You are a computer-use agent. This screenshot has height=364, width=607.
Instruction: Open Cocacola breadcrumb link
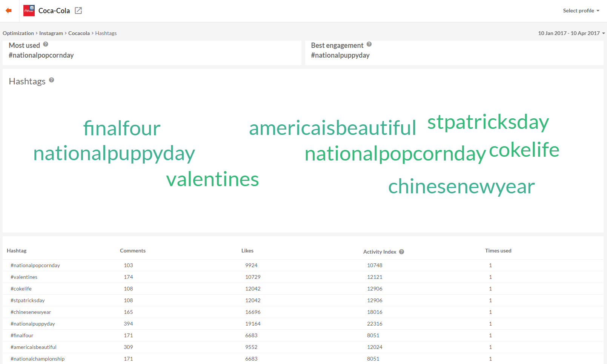[79, 33]
